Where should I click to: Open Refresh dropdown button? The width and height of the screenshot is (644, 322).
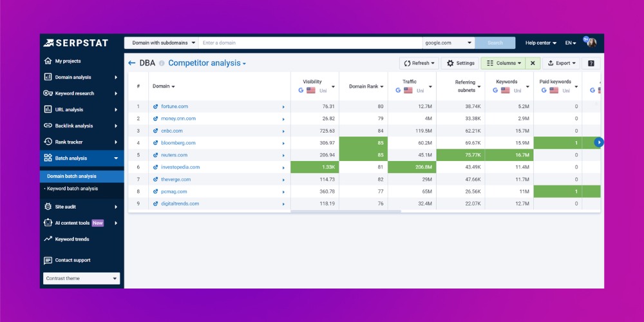(419, 63)
